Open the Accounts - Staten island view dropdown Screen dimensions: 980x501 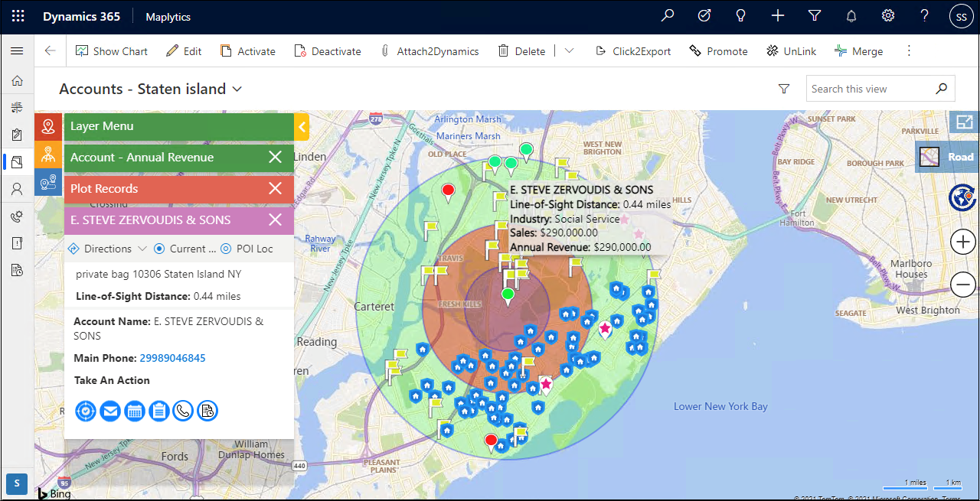[237, 89]
